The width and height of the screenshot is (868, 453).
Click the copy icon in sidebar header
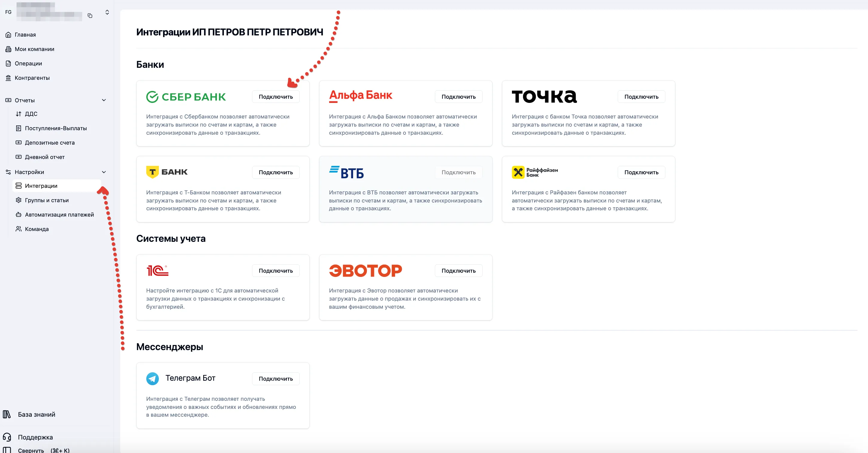click(90, 16)
